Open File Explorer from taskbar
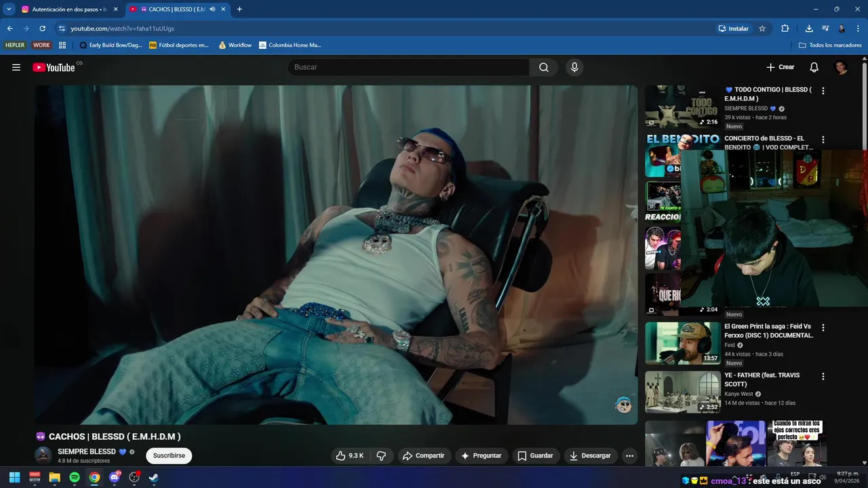Image resolution: width=868 pixels, height=488 pixels. [54, 477]
